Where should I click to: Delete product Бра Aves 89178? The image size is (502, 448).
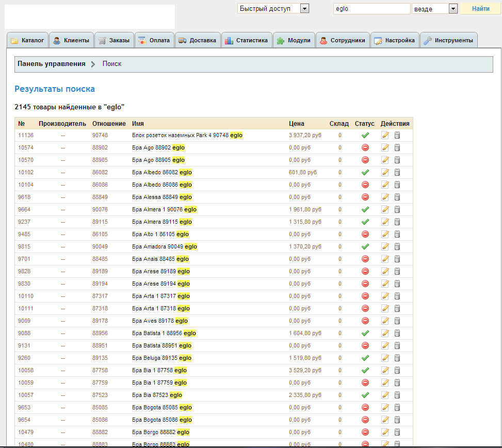coord(397,321)
